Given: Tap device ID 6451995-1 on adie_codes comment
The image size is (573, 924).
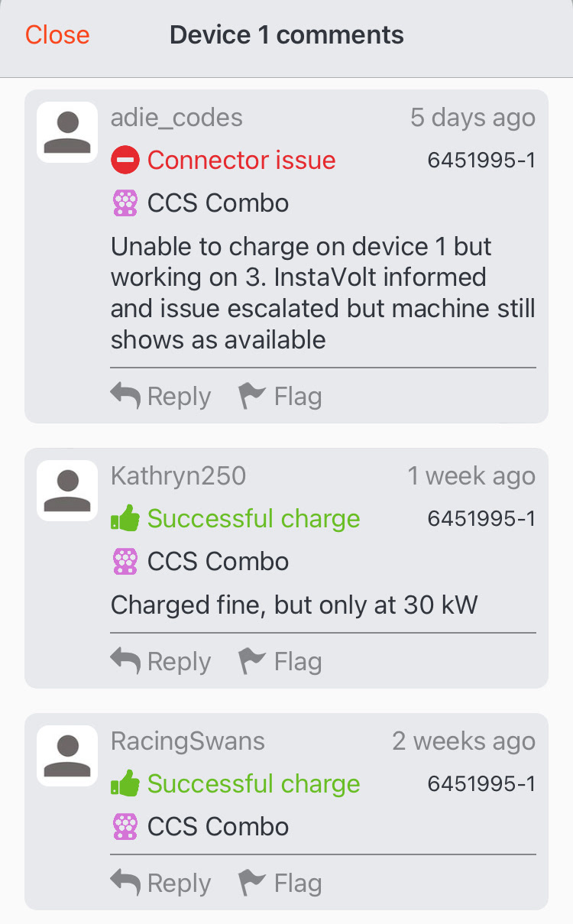Looking at the screenshot, I should [481, 160].
